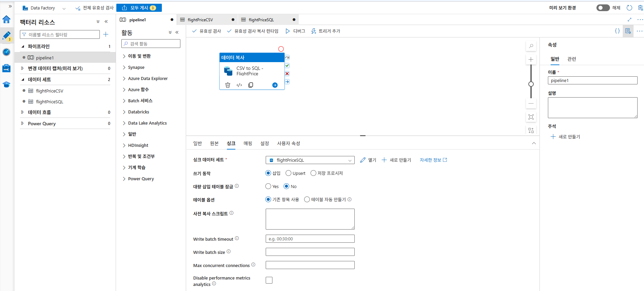Open the Related tab in properties
Viewport: 644px width, 291px height.
pyautogui.click(x=572, y=59)
